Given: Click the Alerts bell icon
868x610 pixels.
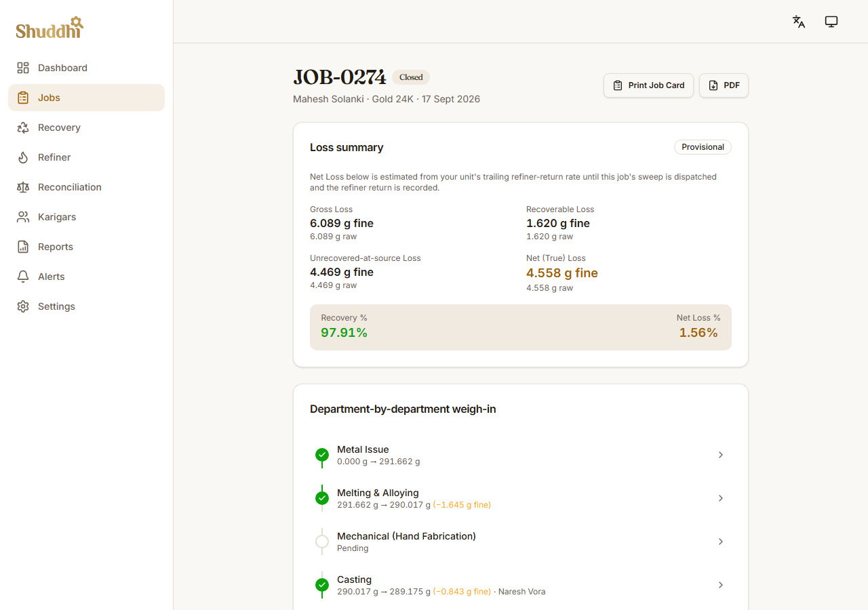Looking at the screenshot, I should click(x=23, y=277).
